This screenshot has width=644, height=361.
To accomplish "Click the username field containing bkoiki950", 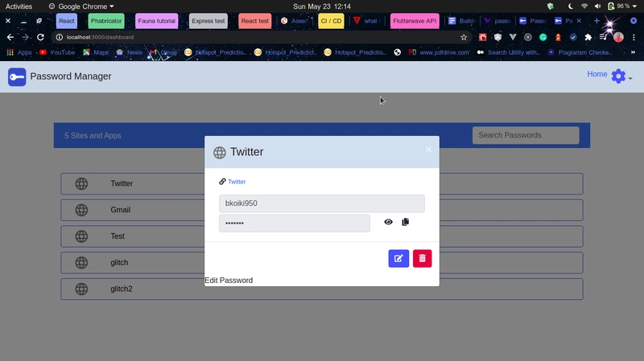I will click(321, 203).
